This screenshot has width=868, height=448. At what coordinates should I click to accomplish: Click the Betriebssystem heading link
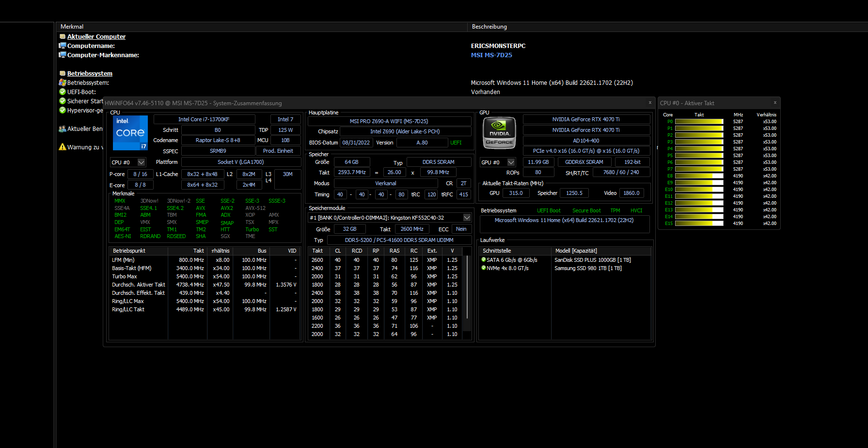90,73
